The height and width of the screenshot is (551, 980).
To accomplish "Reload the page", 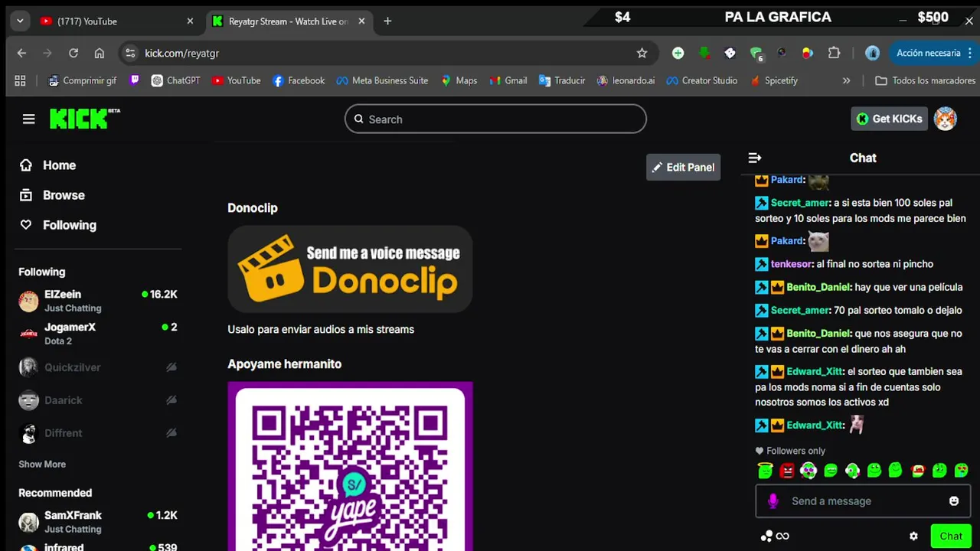I will [73, 53].
